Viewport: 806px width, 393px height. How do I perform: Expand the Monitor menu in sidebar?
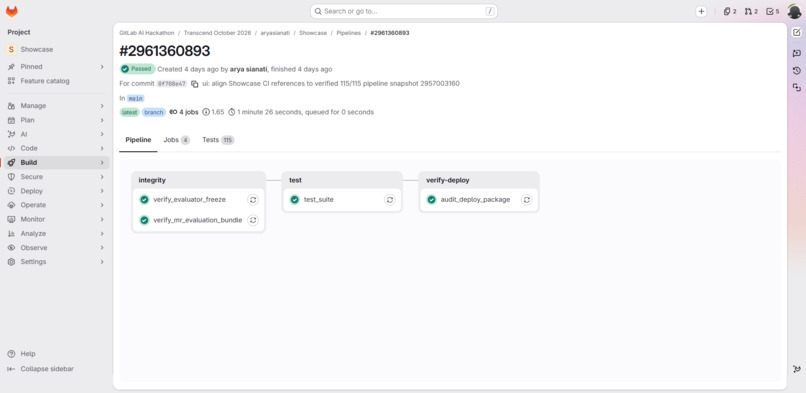pos(56,219)
